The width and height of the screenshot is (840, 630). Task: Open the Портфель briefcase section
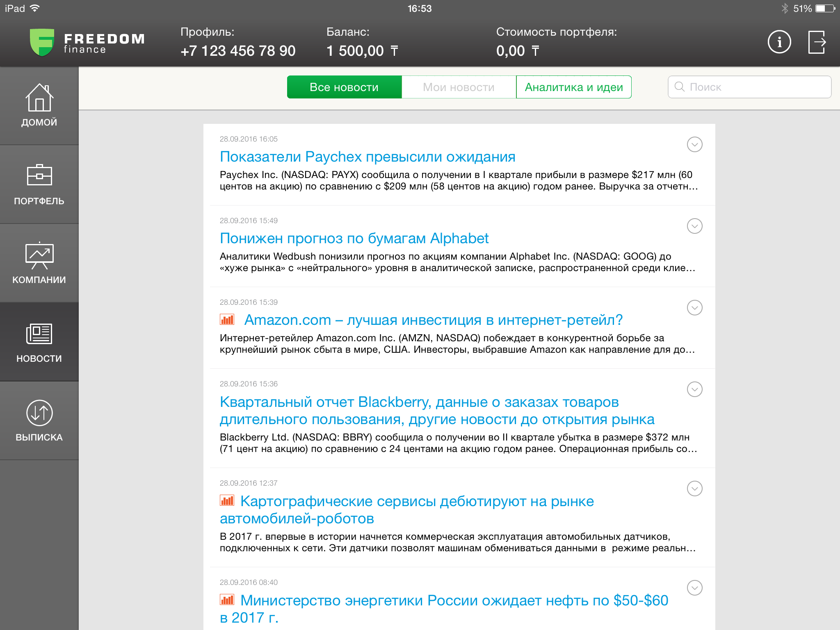coord(39,185)
